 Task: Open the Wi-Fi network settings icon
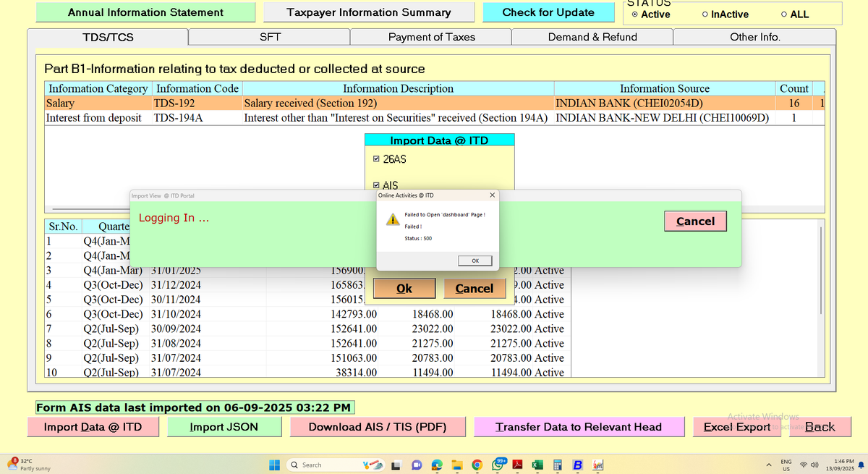804,465
